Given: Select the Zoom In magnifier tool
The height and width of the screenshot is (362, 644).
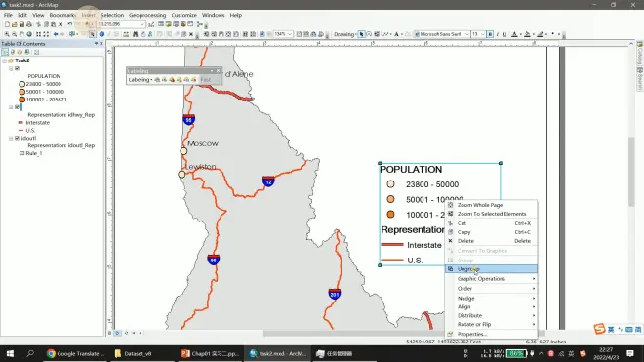Looking at the screenshot, I should click(7, 34).
